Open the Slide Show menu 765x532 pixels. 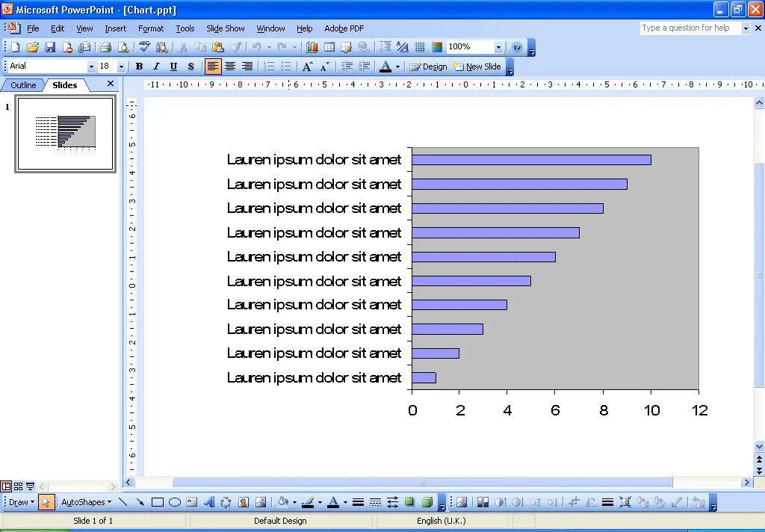[226, 28]
